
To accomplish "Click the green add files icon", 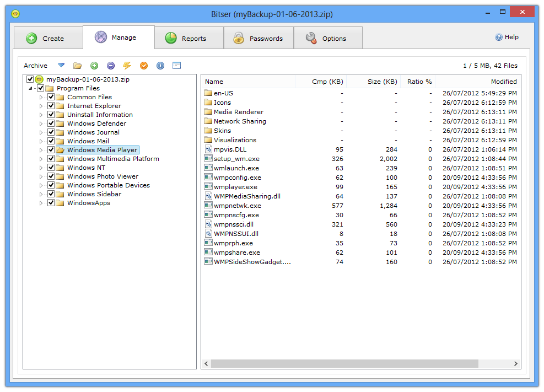I will 94,66.
